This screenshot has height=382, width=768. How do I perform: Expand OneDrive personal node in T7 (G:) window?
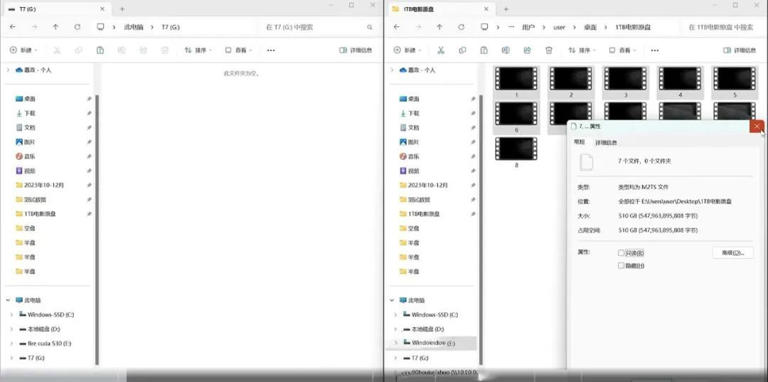point(8,70)
